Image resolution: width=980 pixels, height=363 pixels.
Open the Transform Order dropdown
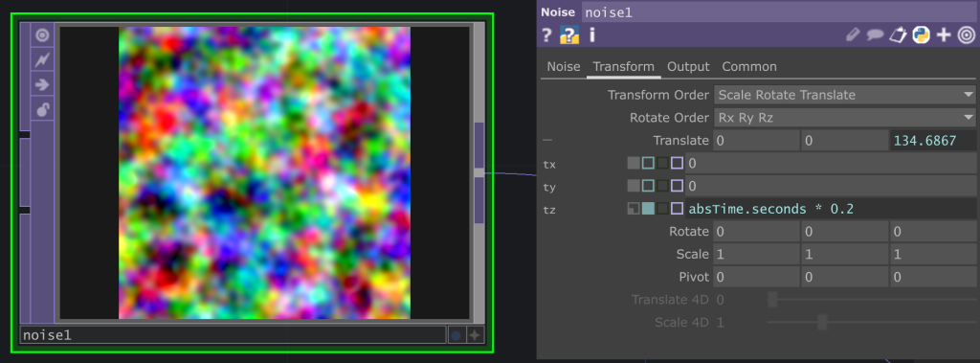click(x=844, y=95)
